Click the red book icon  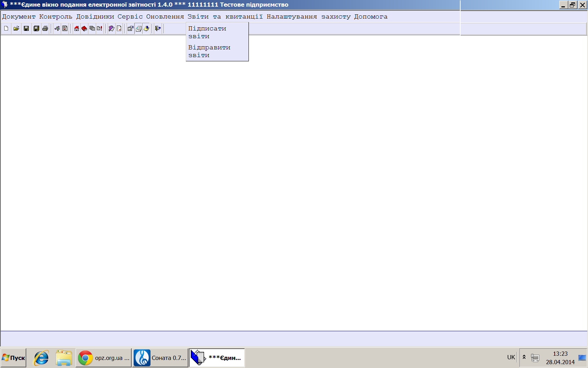point(84,28)
